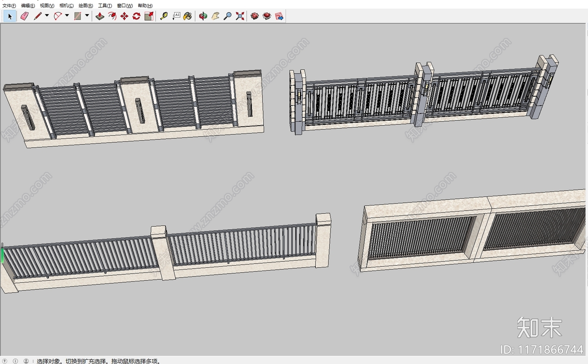The height and width of the screenshot is (364, 588).
Task: Open the 相机(C) menu
Action: [67, 6]
